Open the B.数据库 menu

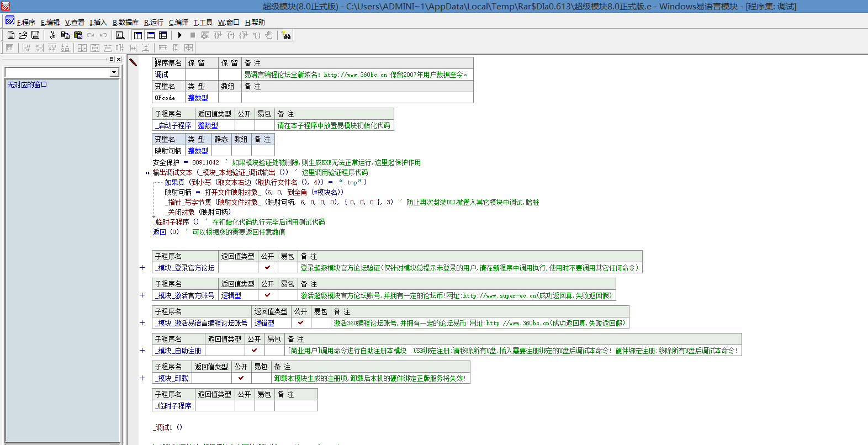[126, 23]
